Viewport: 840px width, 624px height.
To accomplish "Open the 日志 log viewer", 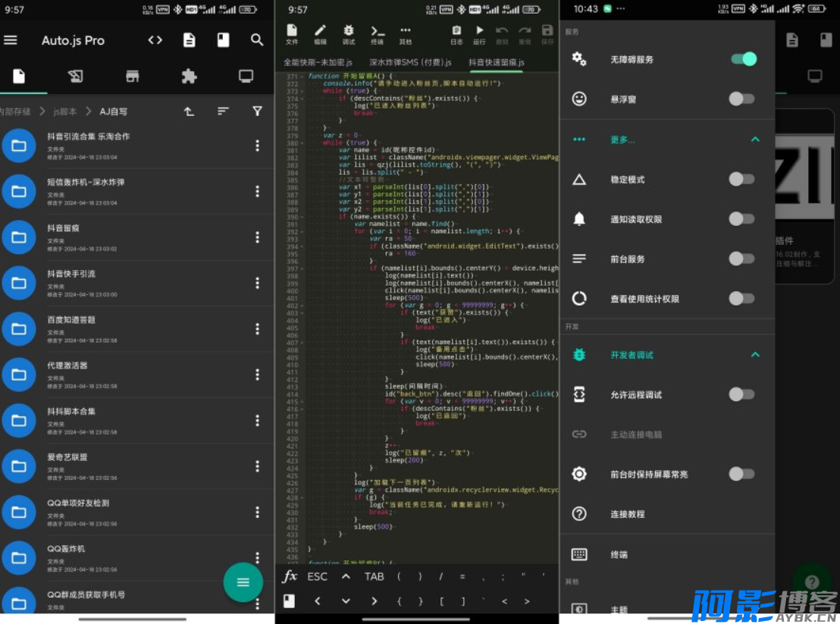I will 456,34.
